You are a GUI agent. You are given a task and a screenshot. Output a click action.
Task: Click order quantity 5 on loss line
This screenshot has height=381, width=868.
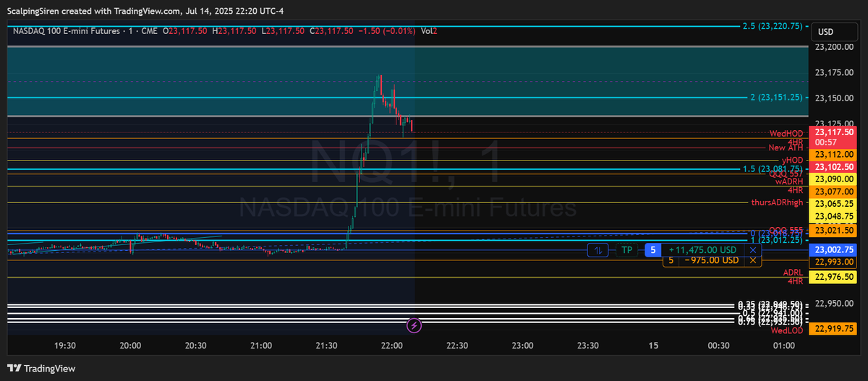(x=670, y=260)
